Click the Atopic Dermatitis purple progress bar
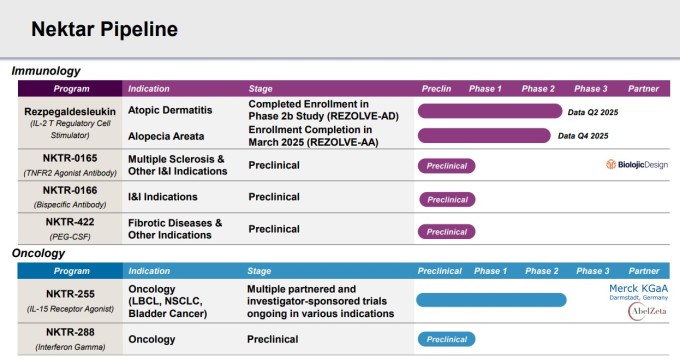The image size is (680, 364). [x=490, y=111]
